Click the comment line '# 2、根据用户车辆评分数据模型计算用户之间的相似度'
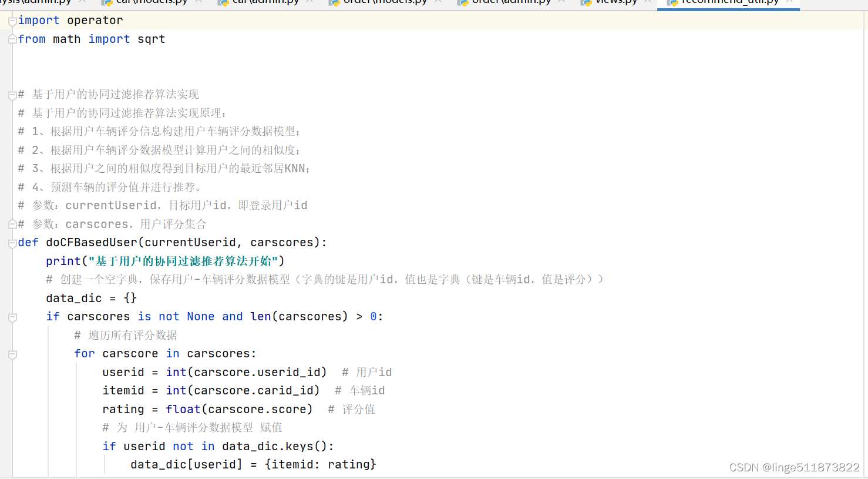This screenshot has width=868, height=479. click(159, 150)
